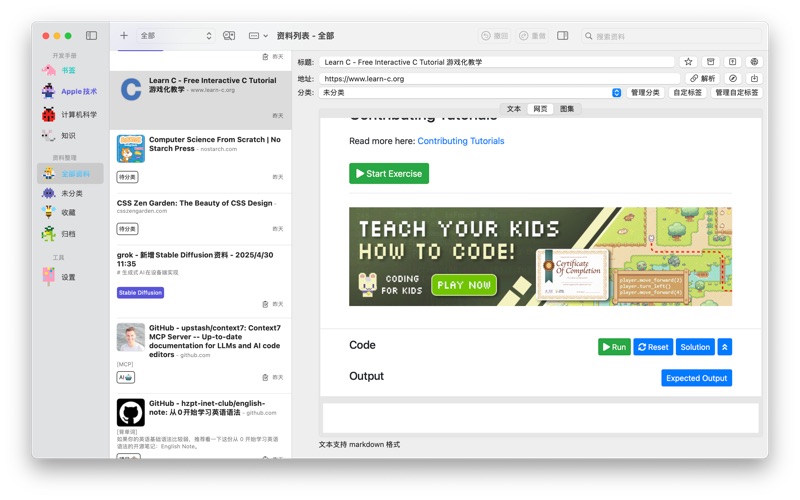Click the popsicle 设置 icon
Image resolution: width=800 pixels, height=500 pixels.
point(48,276)
